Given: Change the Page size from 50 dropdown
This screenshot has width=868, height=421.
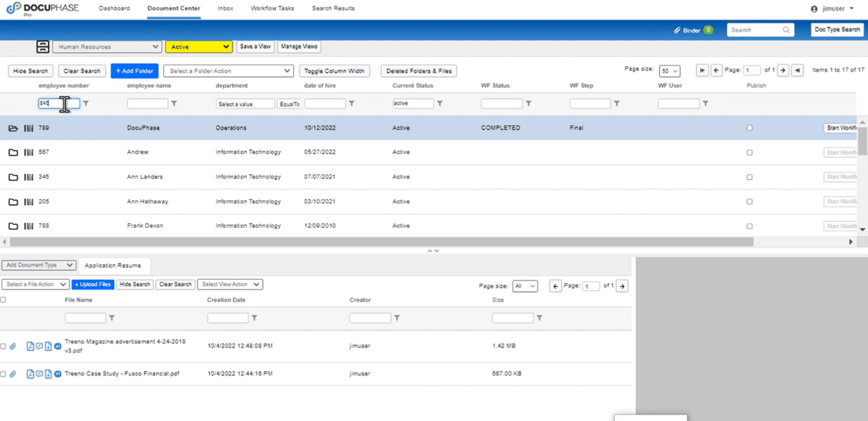Looking at the screenshot, I should pos(669,70).
